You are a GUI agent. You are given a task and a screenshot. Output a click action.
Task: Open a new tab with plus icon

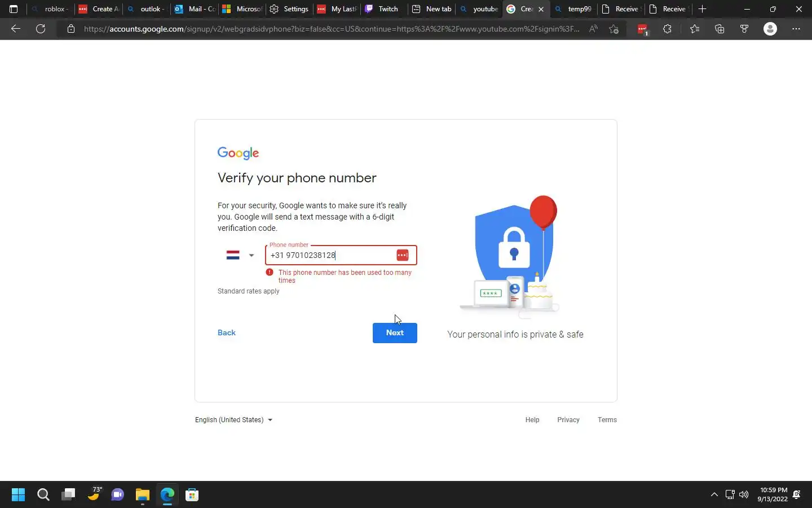(x=703, y=9)
